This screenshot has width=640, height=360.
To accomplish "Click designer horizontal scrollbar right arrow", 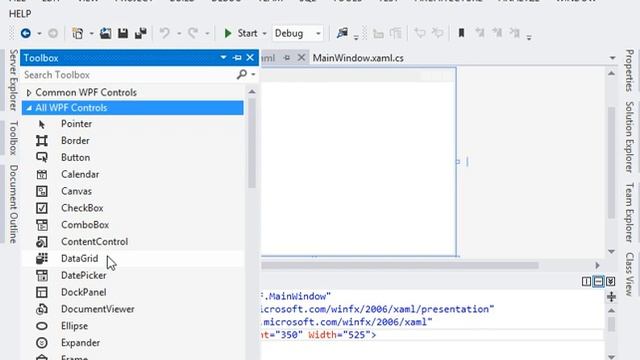I will pyautogui.click(x=597, y=265).
